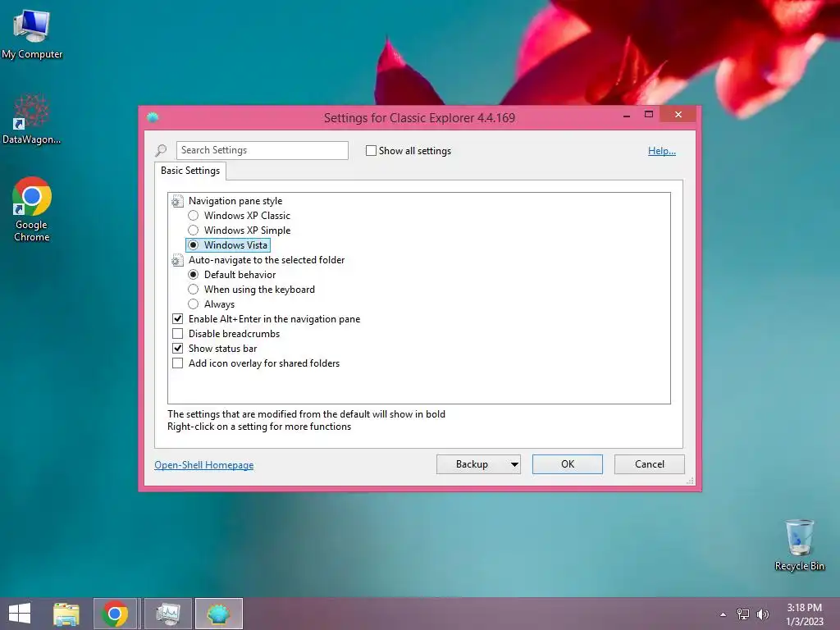Visit the Open-Shell Homepage link

(203, 465)
